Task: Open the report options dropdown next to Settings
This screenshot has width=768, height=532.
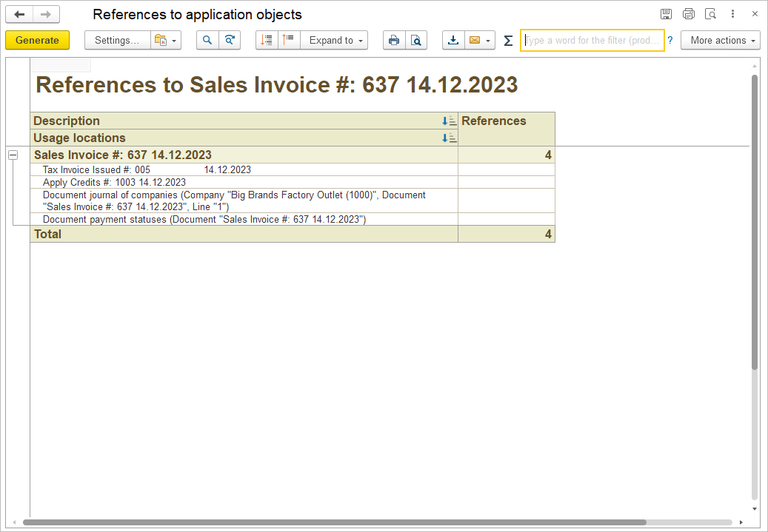Action: pos(167,41)
